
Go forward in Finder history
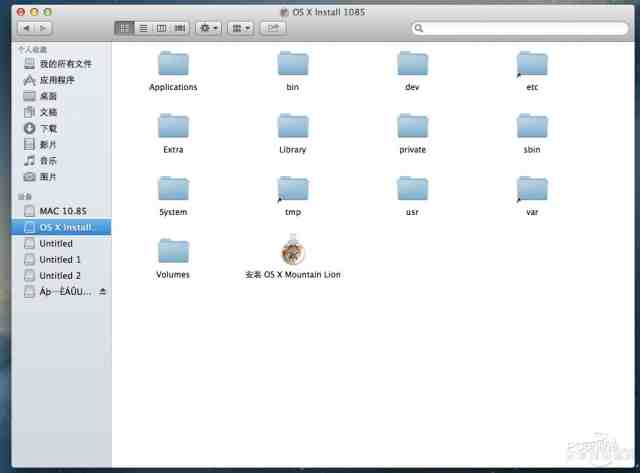pos(44,28)
